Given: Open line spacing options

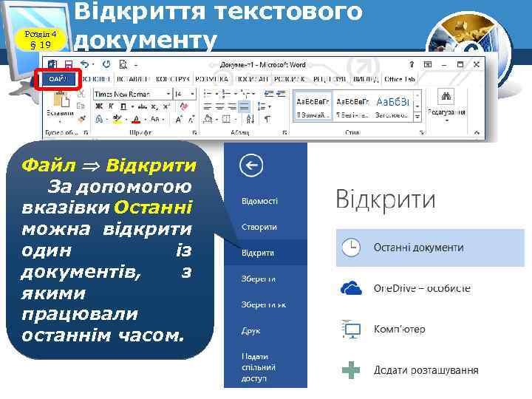Looking at the screenshot, I should coord(262,107).
